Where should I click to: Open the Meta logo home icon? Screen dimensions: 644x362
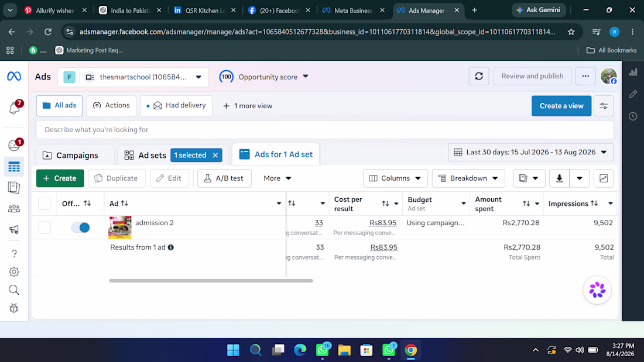[14, 77]
